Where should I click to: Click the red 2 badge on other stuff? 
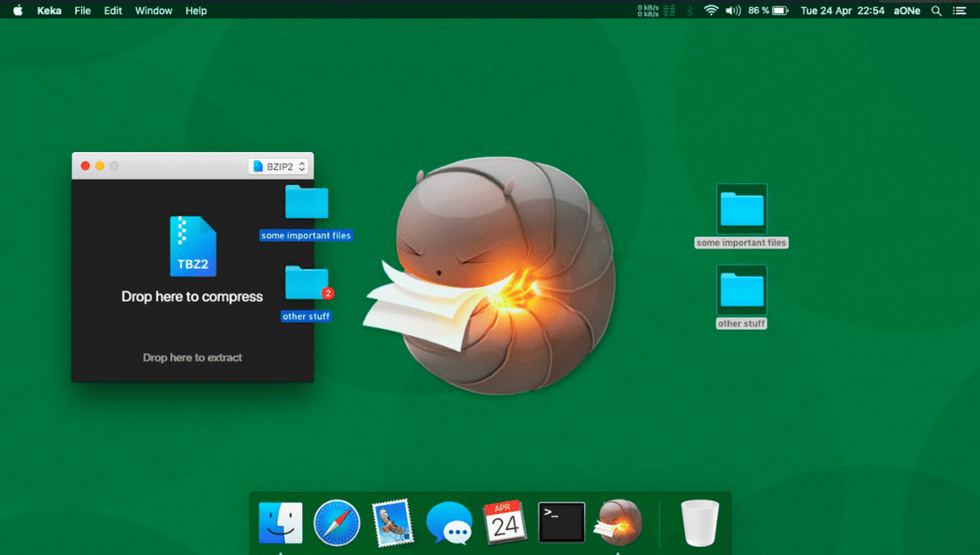pyautogui.click(x=328, y=293)
